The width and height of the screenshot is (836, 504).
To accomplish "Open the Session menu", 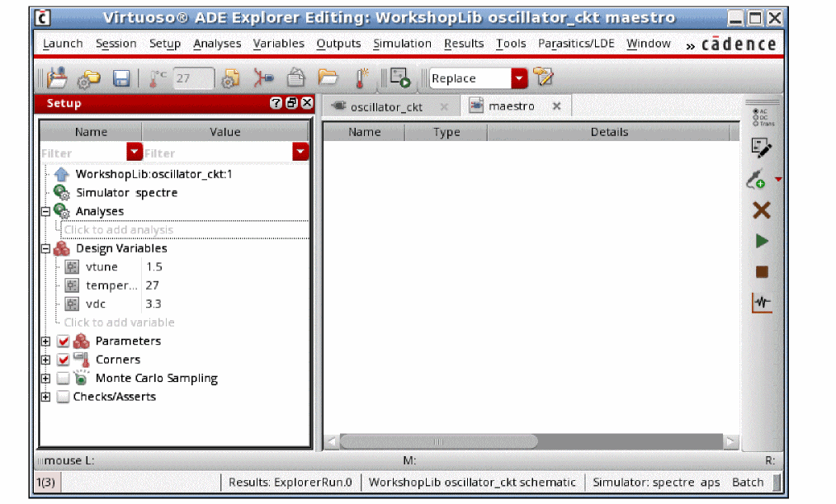I will click(116, 43).
